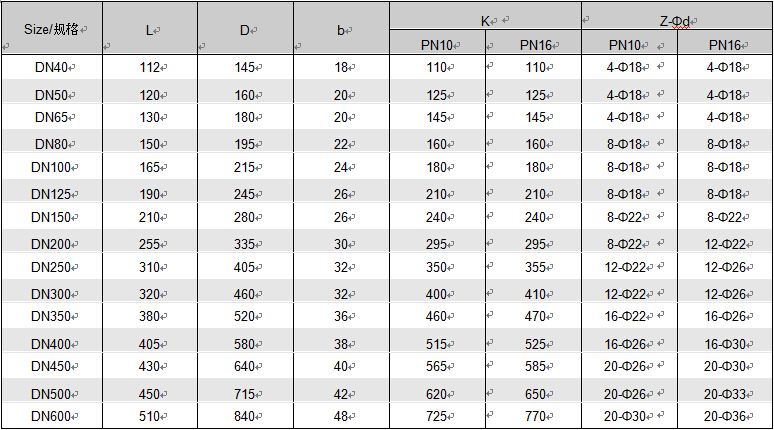Click the DN600 size cell
Screen dimensions: 774x430
tap(50, 416)
